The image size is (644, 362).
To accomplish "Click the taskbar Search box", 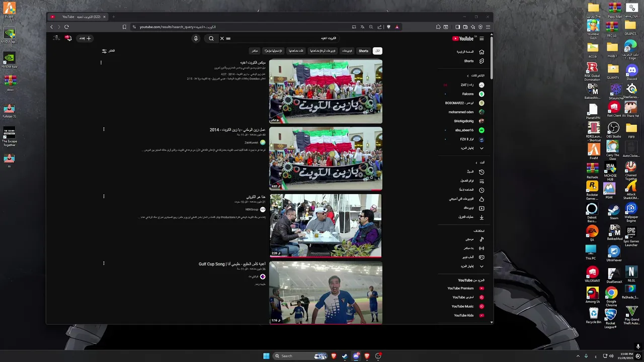I will pyautogui.click(x=300, y=356).
